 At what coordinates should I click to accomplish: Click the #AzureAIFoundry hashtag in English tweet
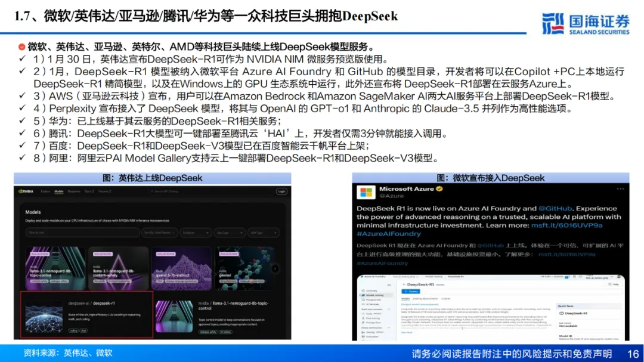click(x=389, y=234)
